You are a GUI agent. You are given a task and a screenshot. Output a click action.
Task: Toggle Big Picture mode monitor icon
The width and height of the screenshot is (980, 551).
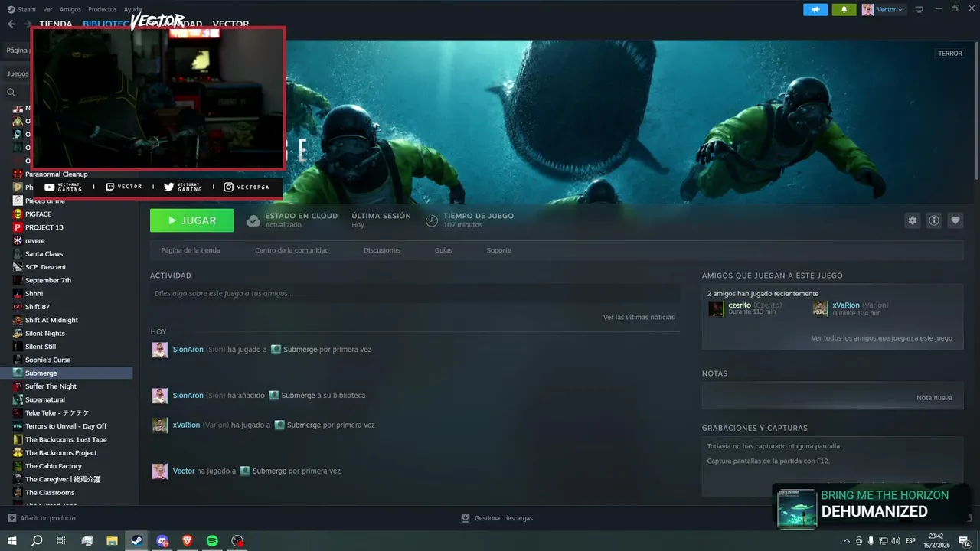(x=920, y=9)
